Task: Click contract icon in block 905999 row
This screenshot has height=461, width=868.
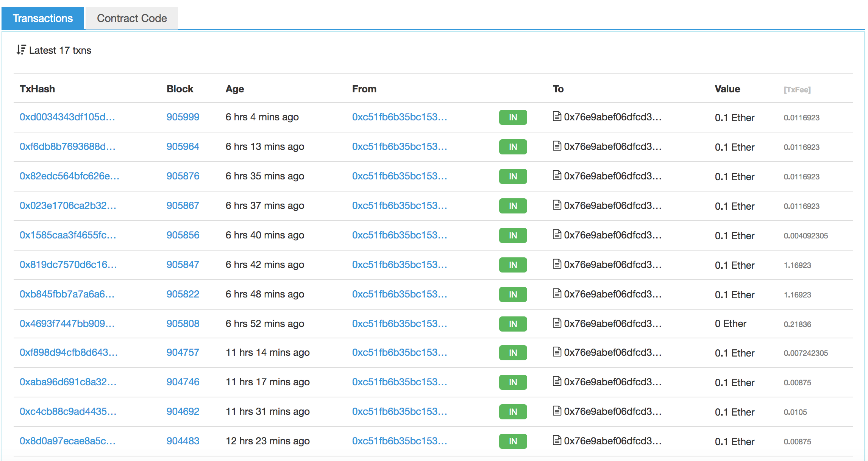Action: pyautogui.click(x=557, y=116)
